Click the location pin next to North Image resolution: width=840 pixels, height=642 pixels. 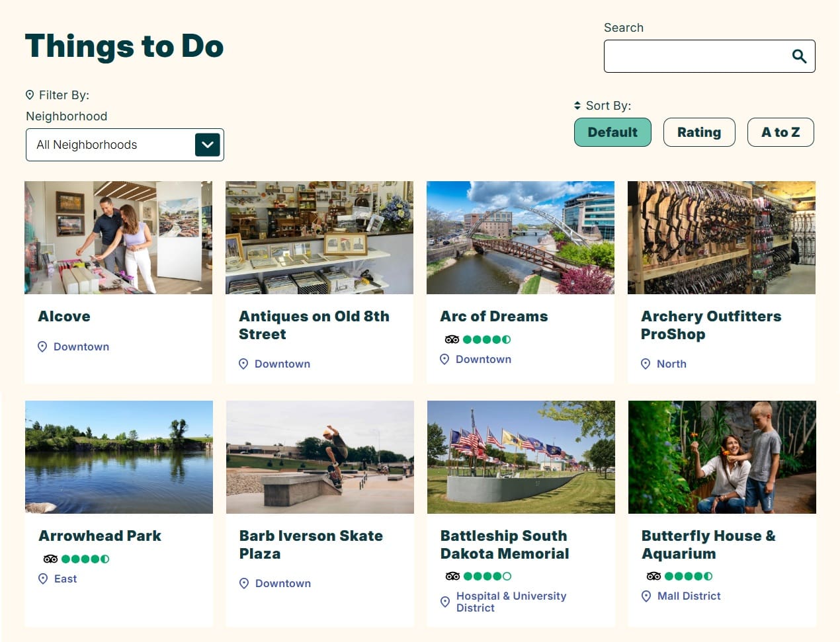point(646,364)
